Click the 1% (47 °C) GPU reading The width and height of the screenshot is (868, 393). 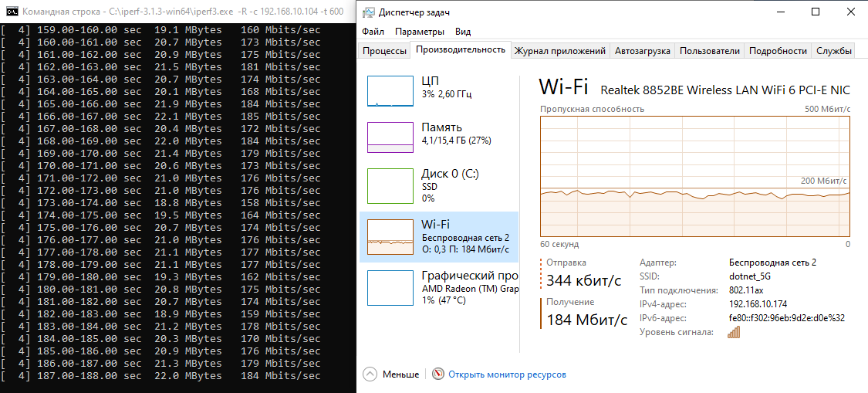click(x=444, y=300)
